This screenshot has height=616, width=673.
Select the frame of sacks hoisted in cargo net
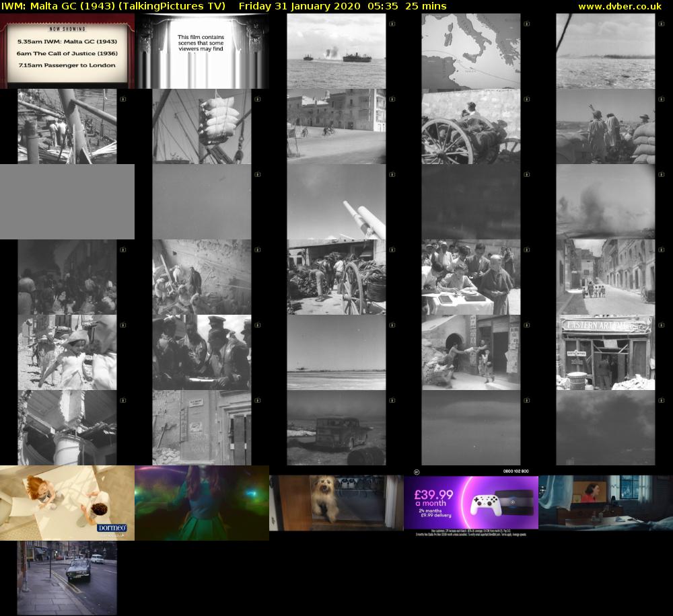point(202,126)
